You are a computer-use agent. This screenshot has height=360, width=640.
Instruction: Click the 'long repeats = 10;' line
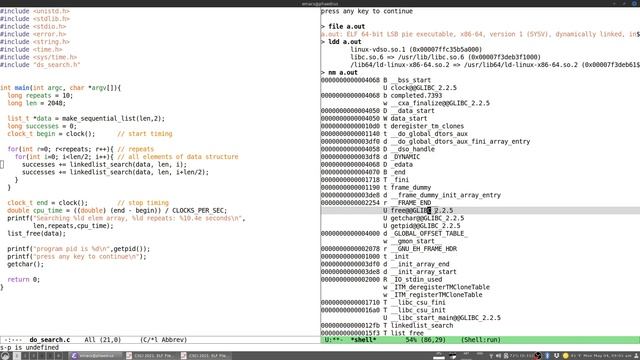click(x=40, y=96)
